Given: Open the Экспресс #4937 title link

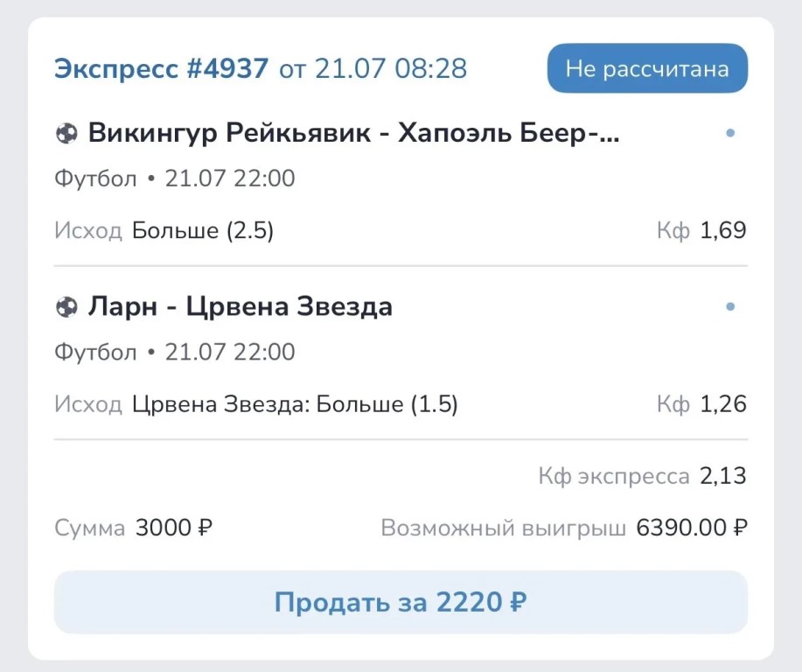Looking at the screenshot, I should coord(161,68).
